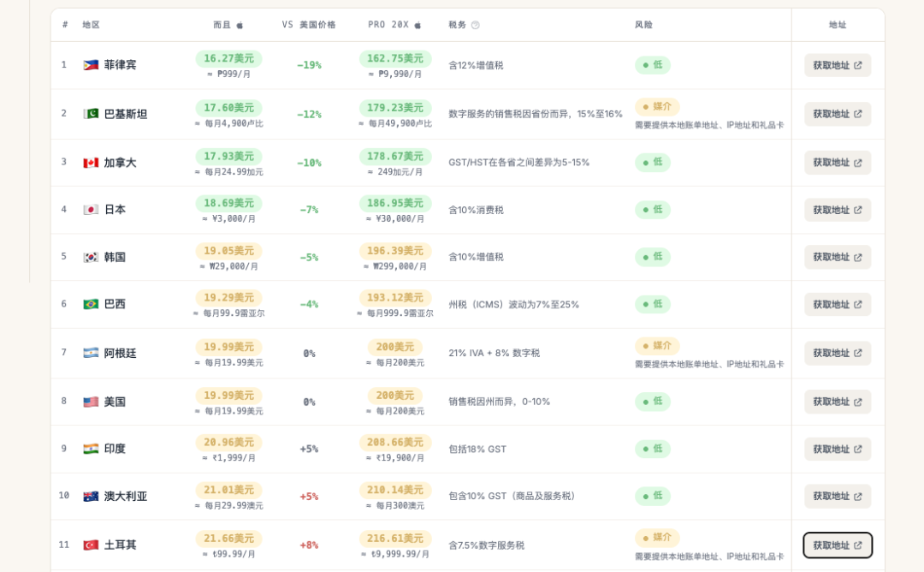Click the 20.96美元 price badge
Image resolution: width=924 pixels, height=572 pixels.
(228, 442)
